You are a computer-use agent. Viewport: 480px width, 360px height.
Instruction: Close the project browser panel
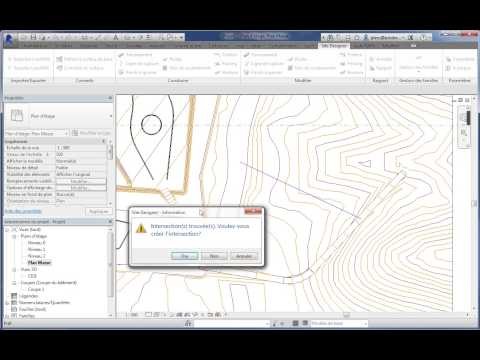[x=110, y=221]
